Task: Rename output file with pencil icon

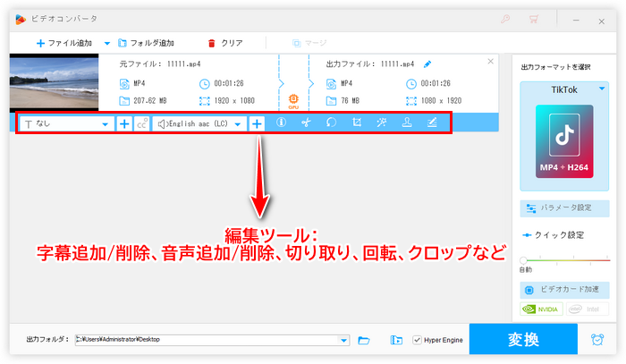Action: click(427, 63)
